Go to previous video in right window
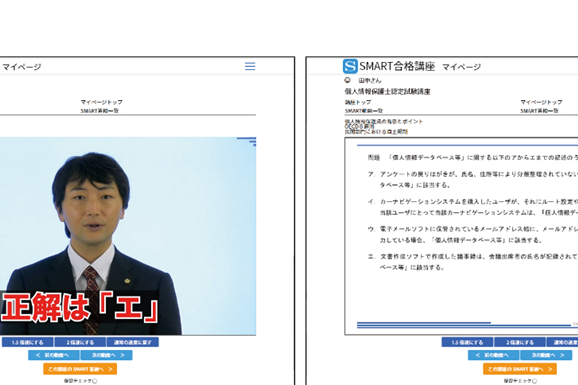 [x=494, y=355]
